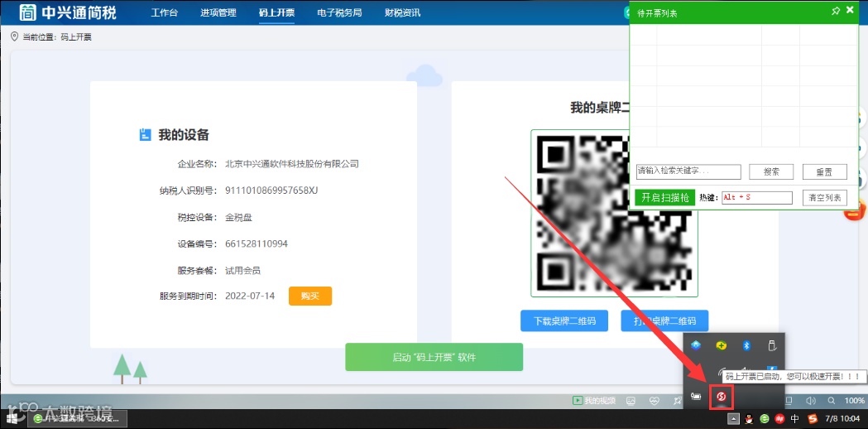Click the Sogou input method S icon

[813, 418]
